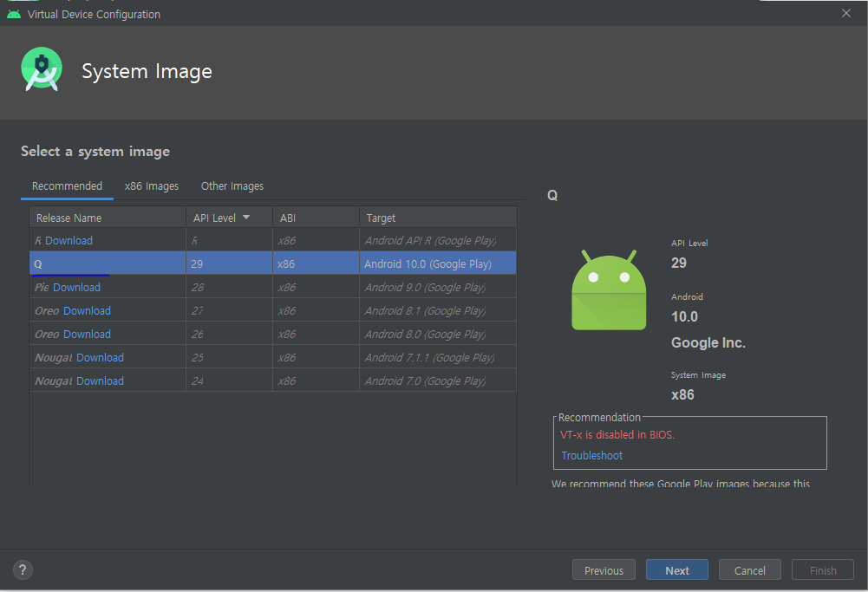The width and height of the screenshot is (868, 592).
Task: Click the VT-x is disabled in BIOS message
Action: [617, 435]
